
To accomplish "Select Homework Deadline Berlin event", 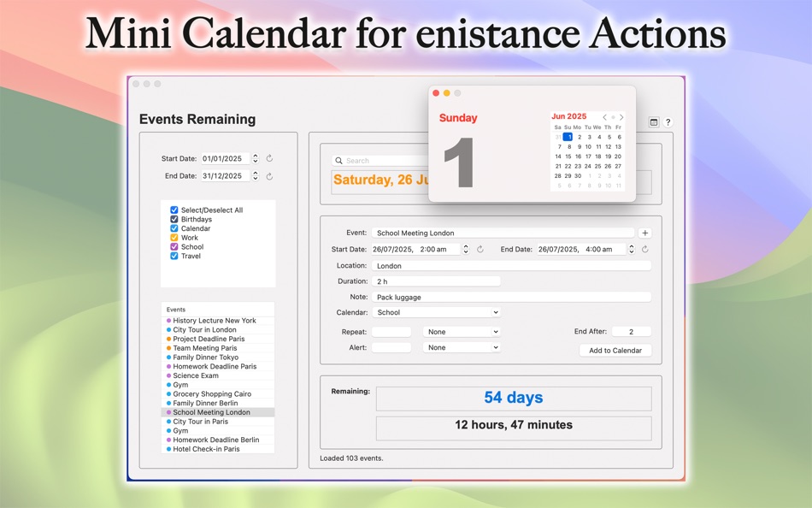I will [x=218, y=440].
